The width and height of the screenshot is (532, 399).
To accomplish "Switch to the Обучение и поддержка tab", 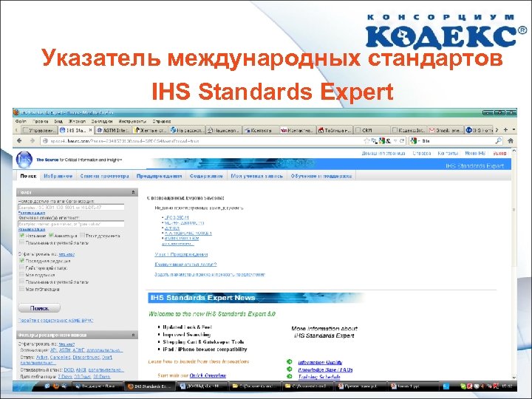I will (321, 176).
